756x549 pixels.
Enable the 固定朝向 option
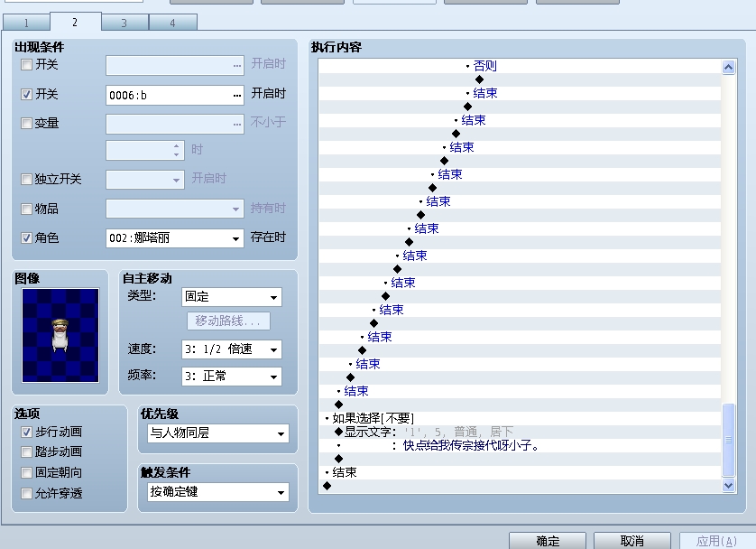pos(26,473)
